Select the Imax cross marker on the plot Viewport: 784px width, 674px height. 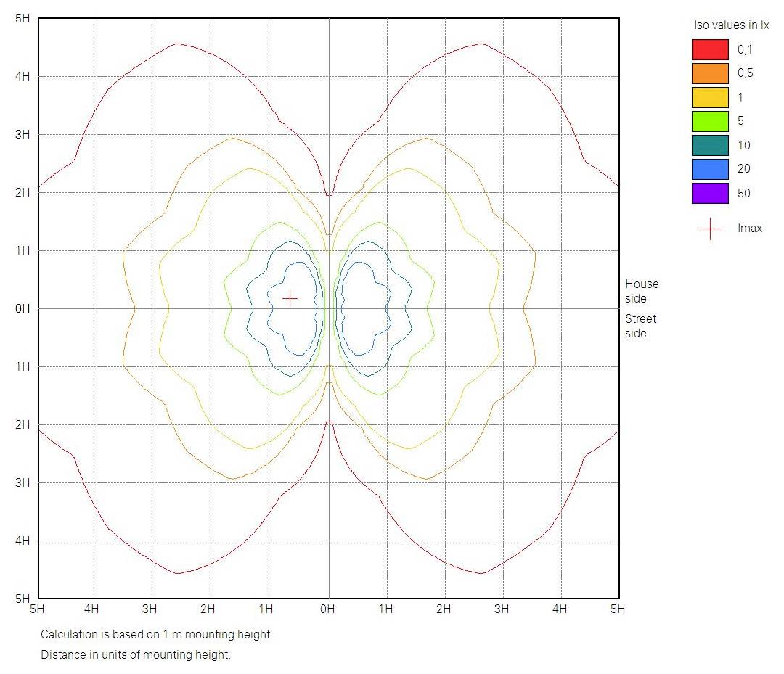(290, 299)
